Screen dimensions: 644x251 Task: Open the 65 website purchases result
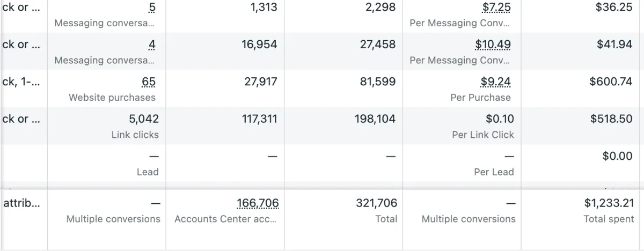click(149, 82)
